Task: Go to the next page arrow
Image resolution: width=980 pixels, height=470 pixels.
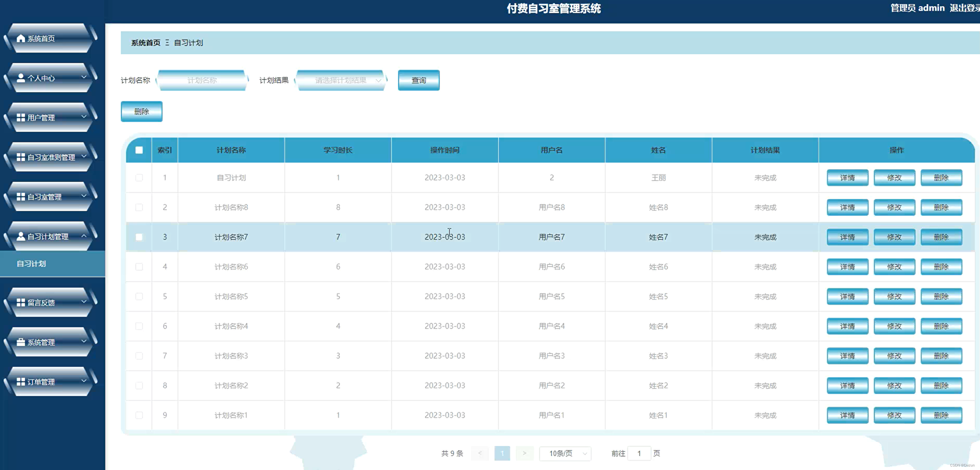Action: click(524, 453)
